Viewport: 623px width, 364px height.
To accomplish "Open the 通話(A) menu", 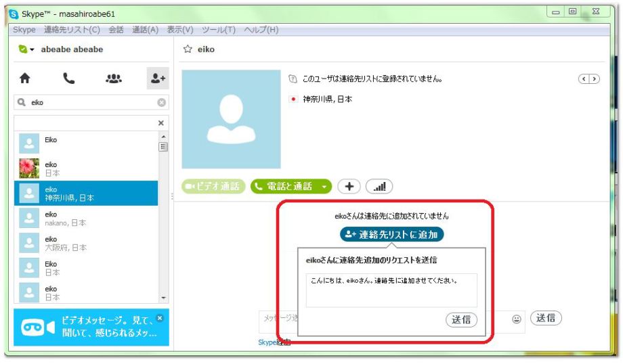I will click(145, 30).
